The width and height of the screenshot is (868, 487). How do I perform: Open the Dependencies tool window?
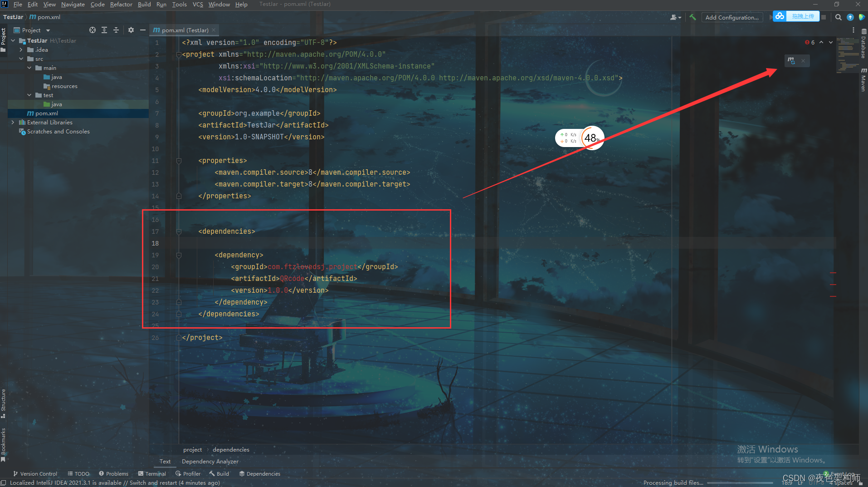point(260,473)
